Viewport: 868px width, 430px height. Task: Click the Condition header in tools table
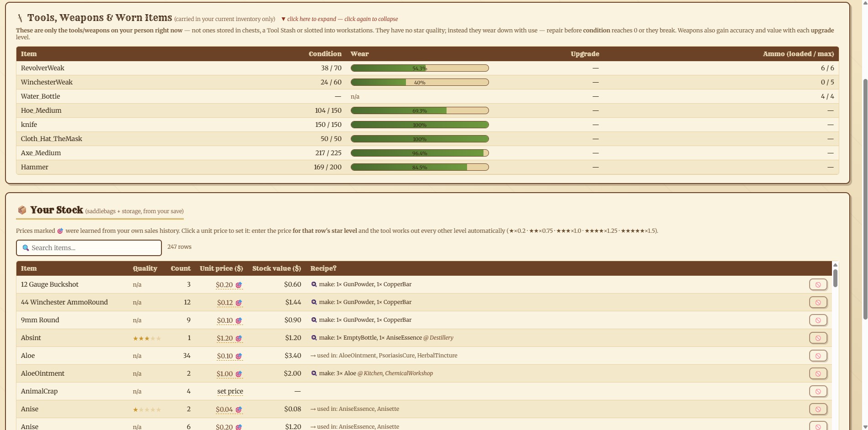click(x=325, y=54)
